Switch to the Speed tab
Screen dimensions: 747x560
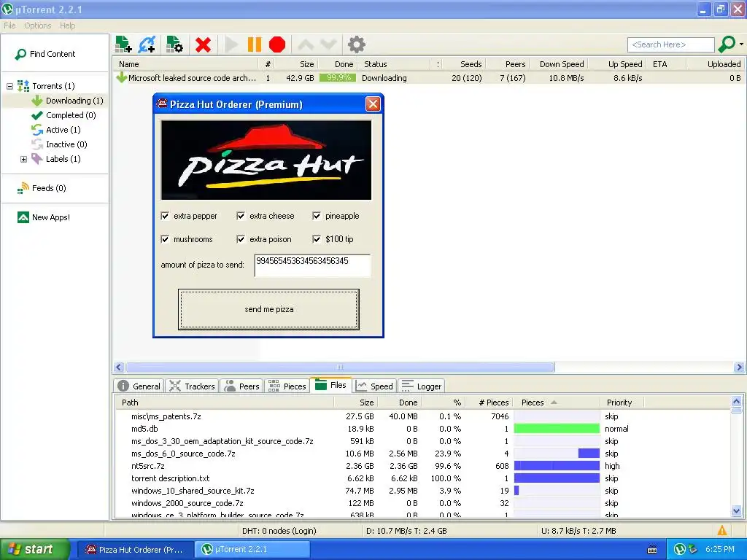[374, 386]
